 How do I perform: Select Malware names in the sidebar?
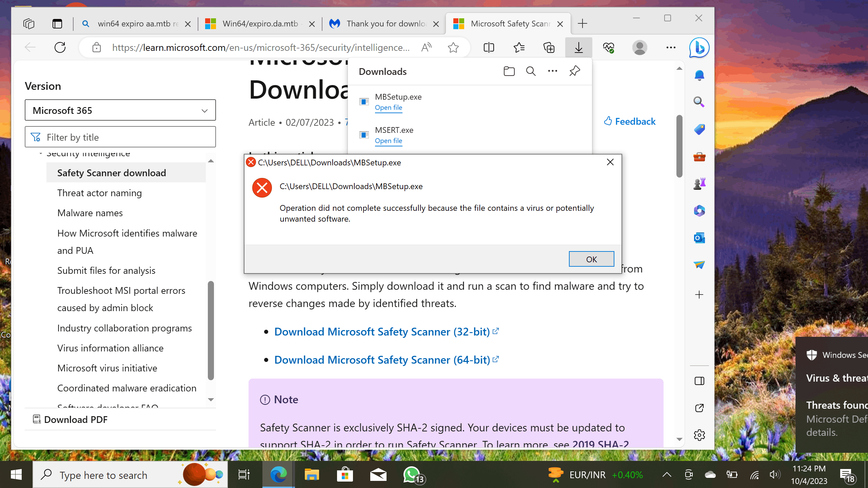[90, 213]
